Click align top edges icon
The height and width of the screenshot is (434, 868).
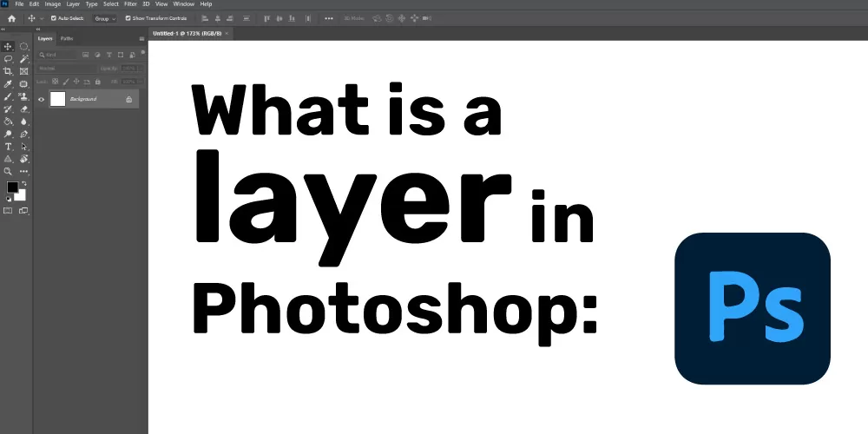[266, 18]
